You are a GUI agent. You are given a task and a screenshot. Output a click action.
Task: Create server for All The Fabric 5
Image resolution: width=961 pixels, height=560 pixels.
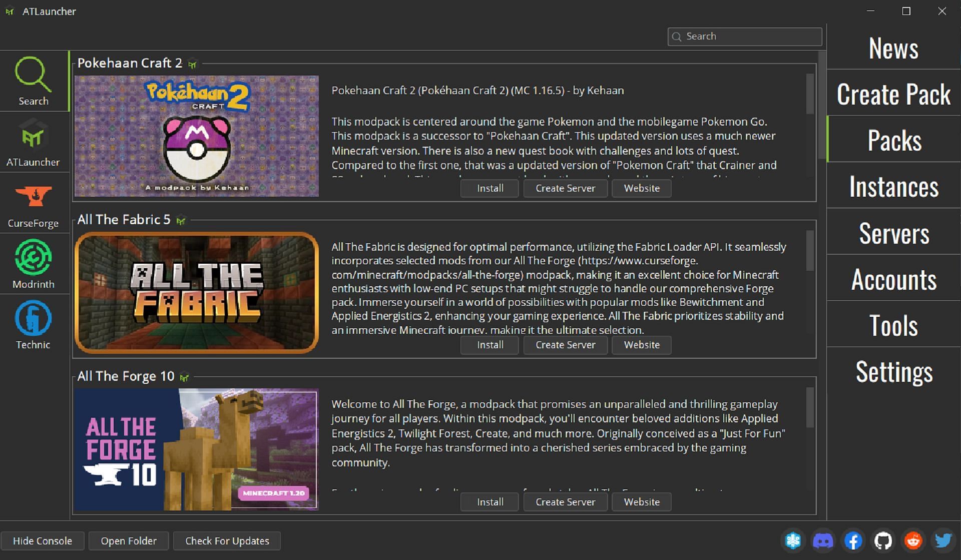[x=565, y=345]
